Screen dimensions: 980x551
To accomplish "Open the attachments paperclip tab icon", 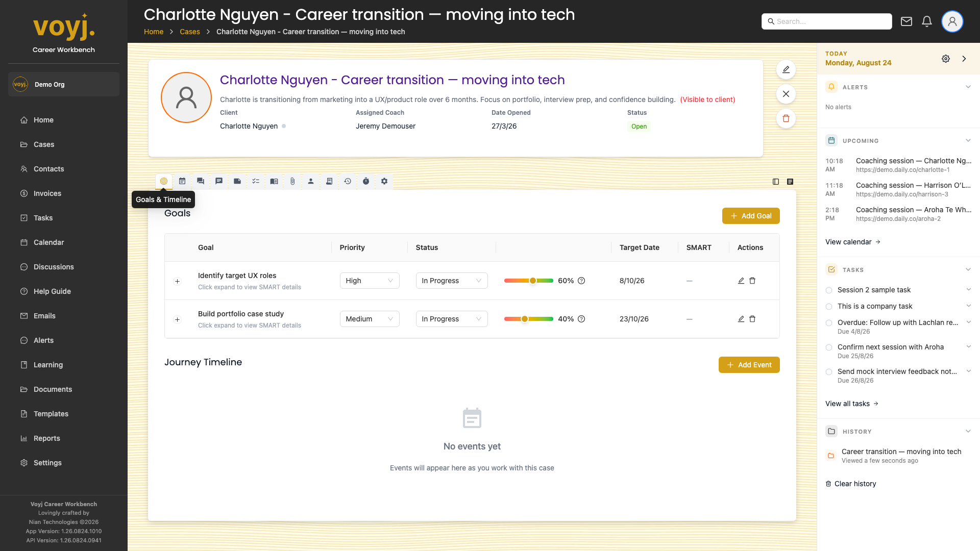I will [292, 181].
